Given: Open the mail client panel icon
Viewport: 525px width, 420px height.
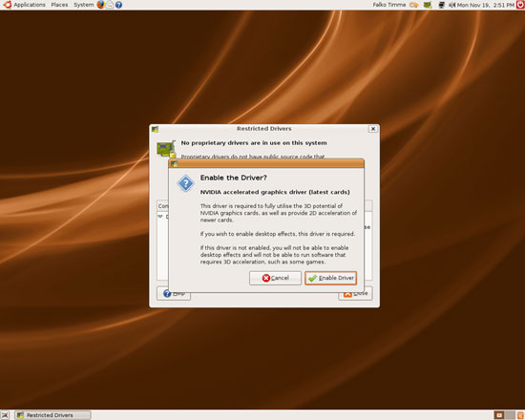Looking at the screenshot, I should [x=110, y=5].
